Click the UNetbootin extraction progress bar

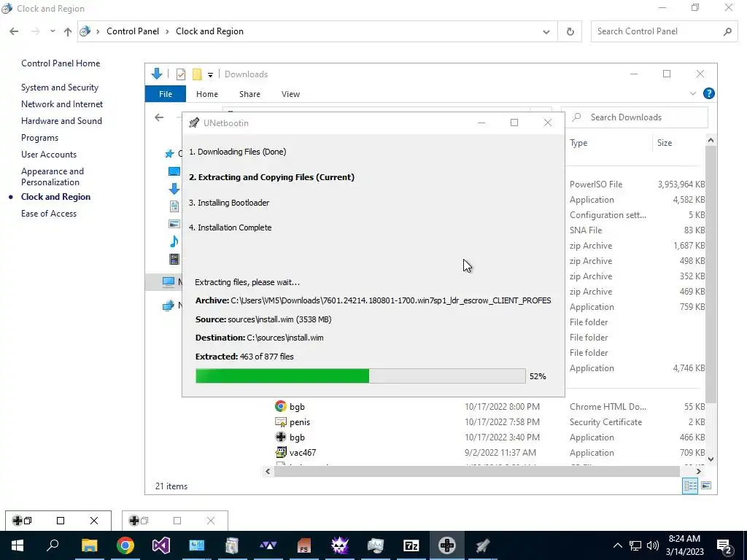pyautogui.click(x=360, y=376)
